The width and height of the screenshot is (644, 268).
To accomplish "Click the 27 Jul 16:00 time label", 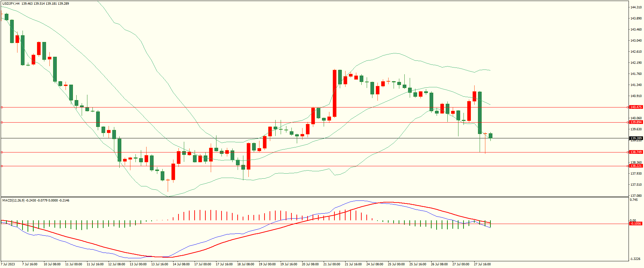I will (482, 264).
